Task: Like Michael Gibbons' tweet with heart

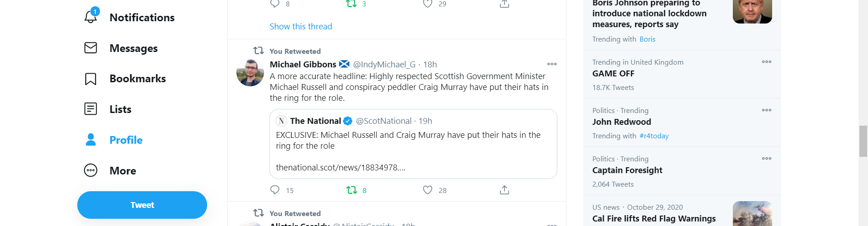Action: coord(428,190)
